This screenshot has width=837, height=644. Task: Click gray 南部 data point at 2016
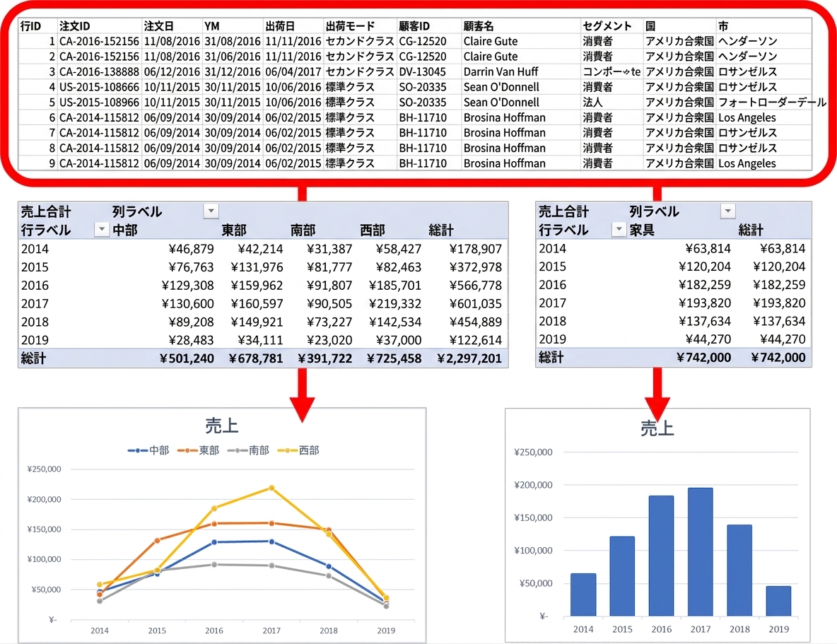point(214,564)
